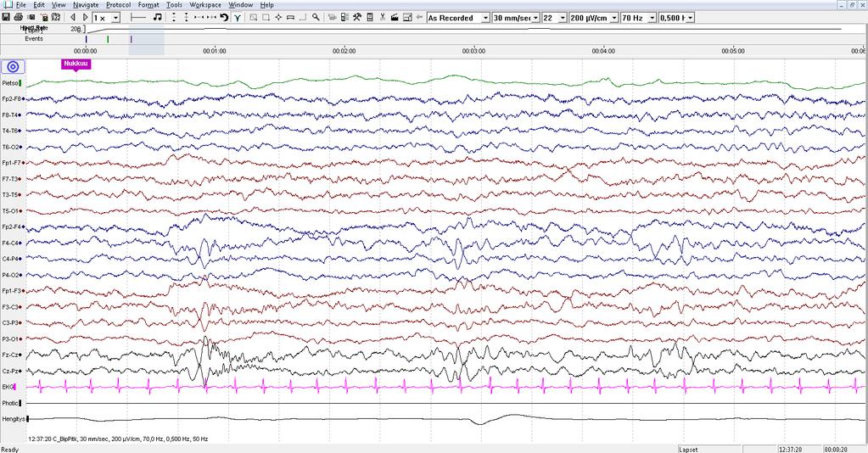Click the crossed hammer and wrench icon
The image size is (868, 453).
(357, 17)
